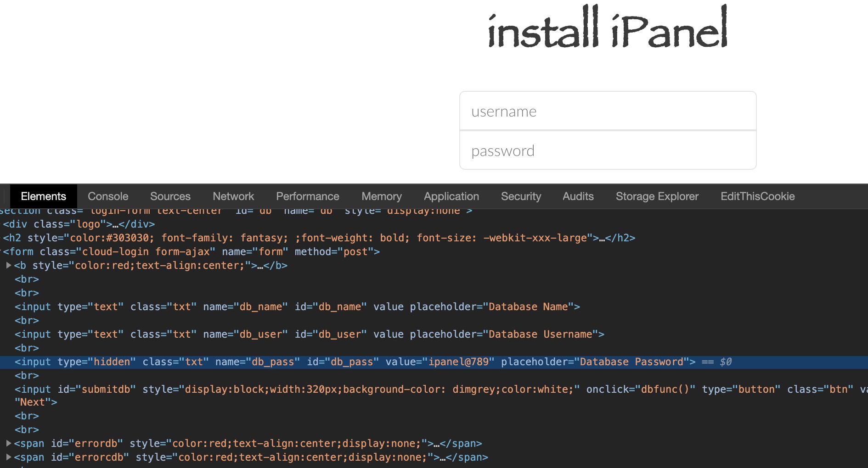This screenshot has height=468, width=868.
Task: Expand the span errordb node
Action: 8,443
